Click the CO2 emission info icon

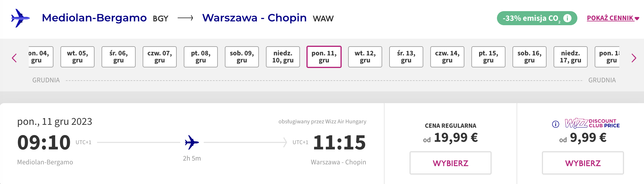coord(567,18)
